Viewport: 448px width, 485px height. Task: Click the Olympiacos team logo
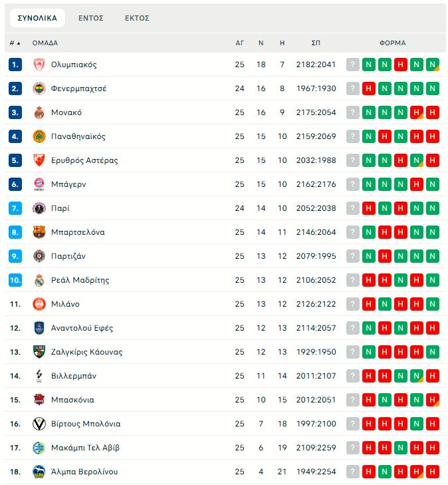pos(39,65)
